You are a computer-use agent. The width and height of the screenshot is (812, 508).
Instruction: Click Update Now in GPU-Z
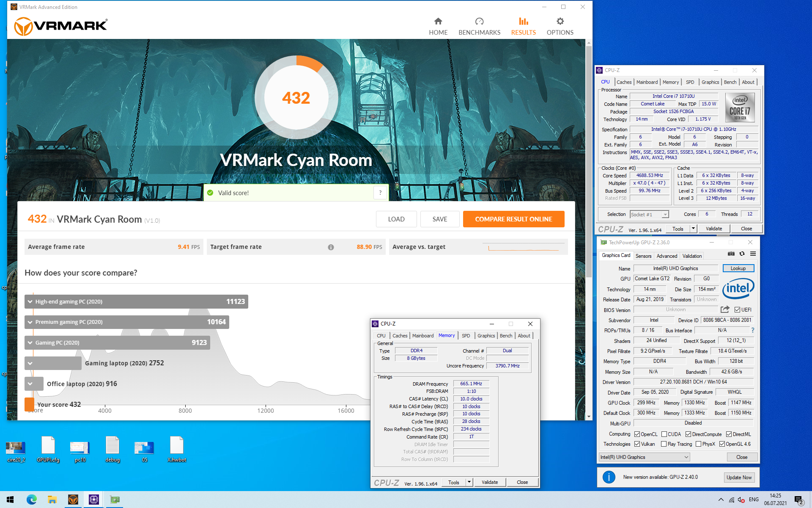point(739,478)
